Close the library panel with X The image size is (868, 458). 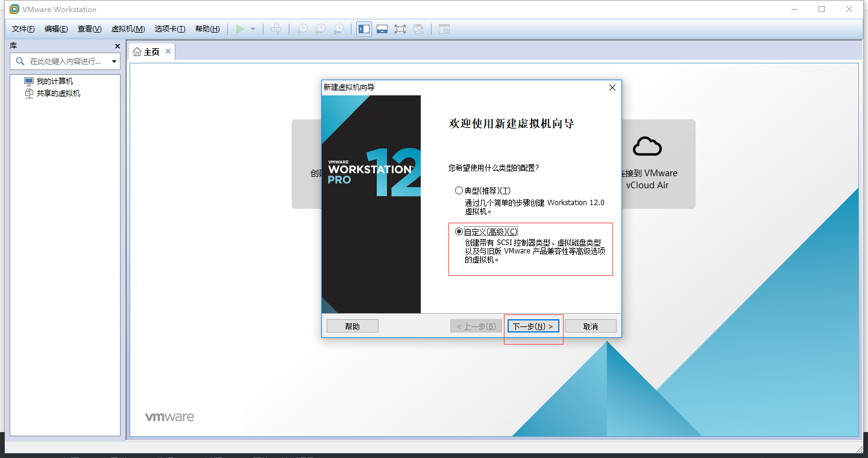(x=118, y=46)
